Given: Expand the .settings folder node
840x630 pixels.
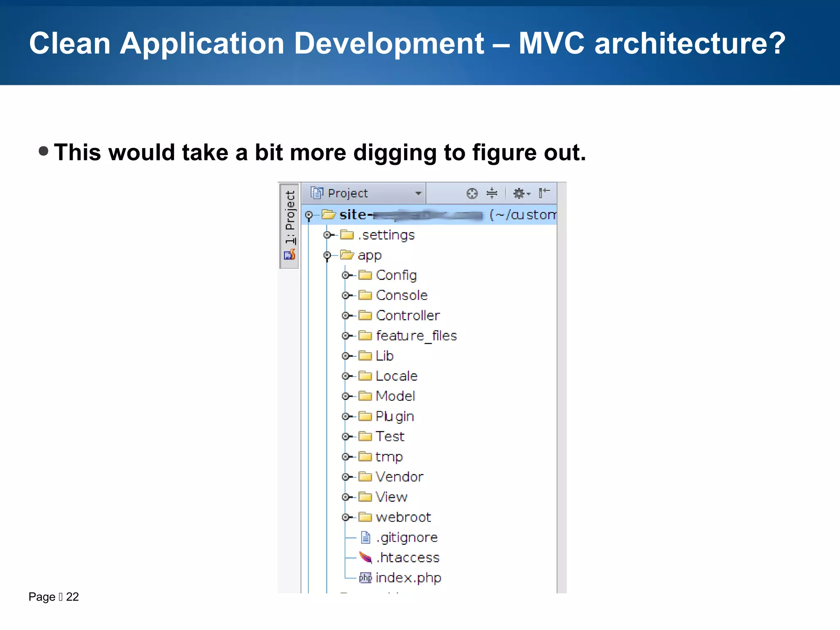Looking at the screenshot, I should pyautogui.click(x=327, y=235).
